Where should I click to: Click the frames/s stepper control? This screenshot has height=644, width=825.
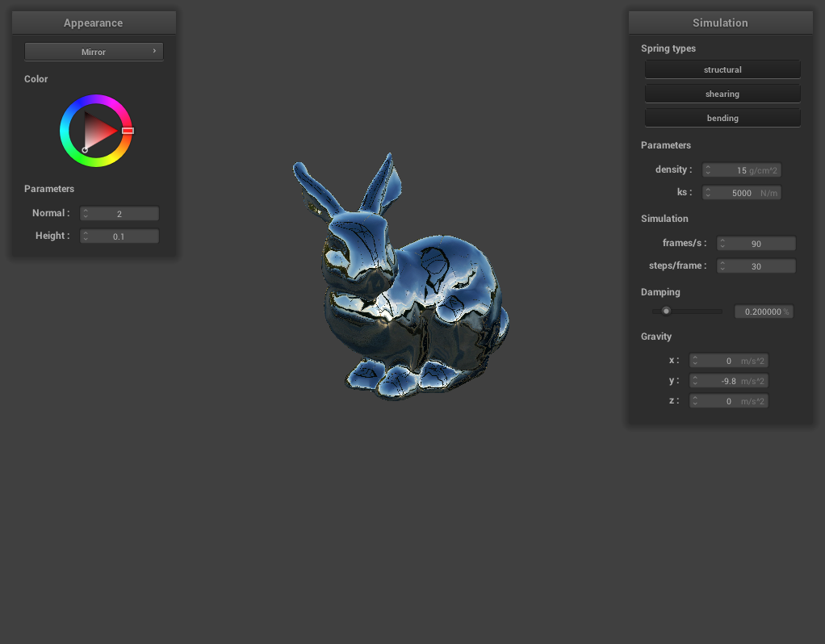(722, 243)
